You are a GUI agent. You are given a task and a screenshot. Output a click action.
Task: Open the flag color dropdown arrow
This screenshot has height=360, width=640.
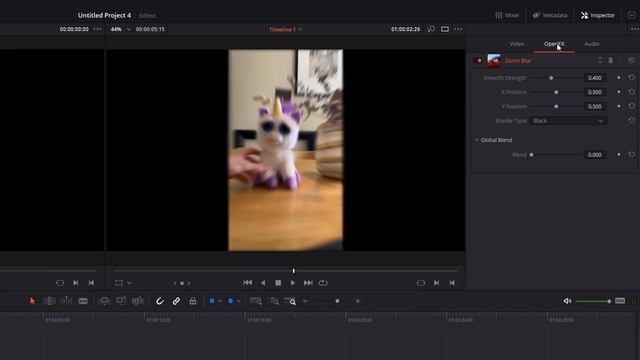coord(220,301)
